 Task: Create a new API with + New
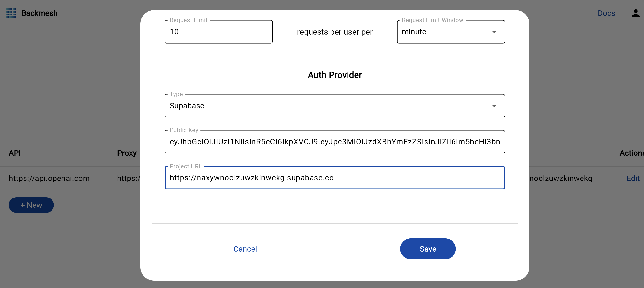point(31,205)
